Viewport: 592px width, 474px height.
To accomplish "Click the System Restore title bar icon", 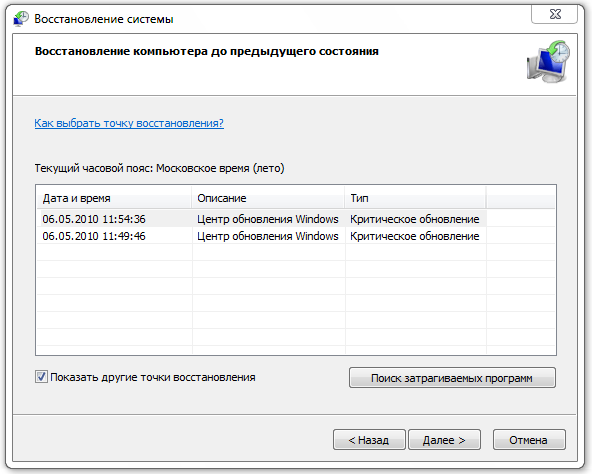I will pos(21,19).
